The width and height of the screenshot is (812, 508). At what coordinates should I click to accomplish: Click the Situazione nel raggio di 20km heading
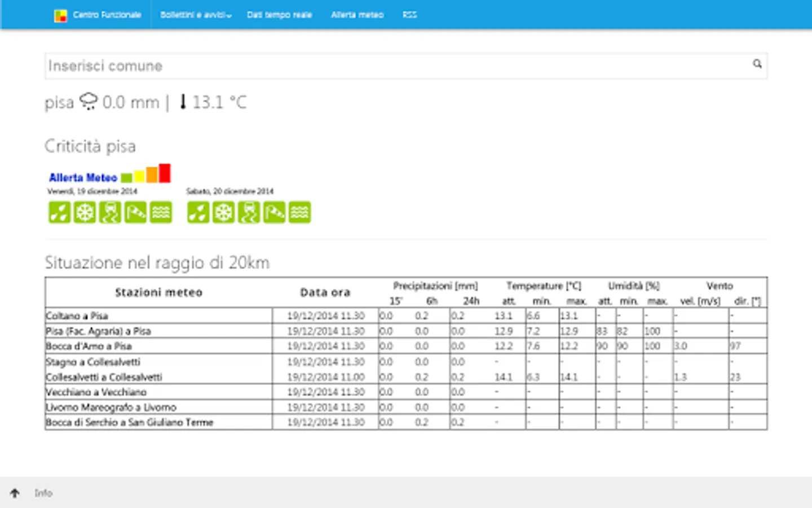(157, 262)
